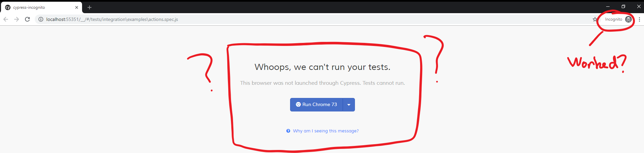Click the question mark icon beside help link

click(x=288, y=131)
